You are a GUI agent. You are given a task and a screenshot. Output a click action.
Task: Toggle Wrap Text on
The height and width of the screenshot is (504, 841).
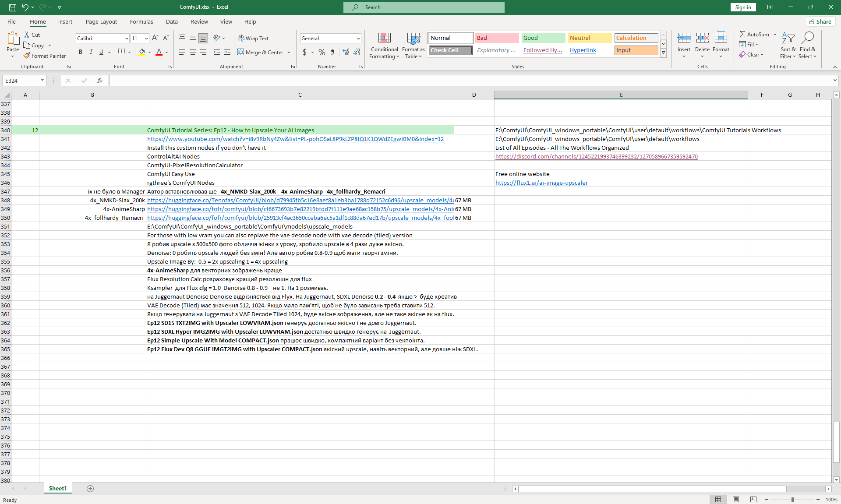(x=253, y=39)
